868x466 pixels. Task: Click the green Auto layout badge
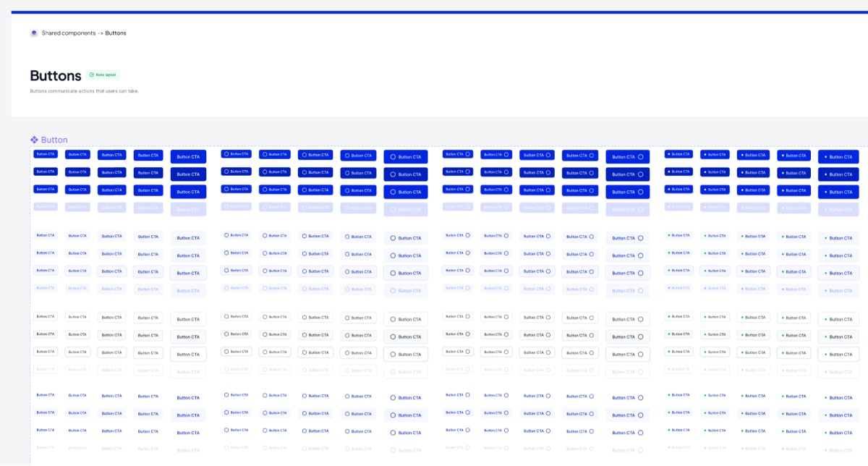pyautogui.click(x=103, y=75)
